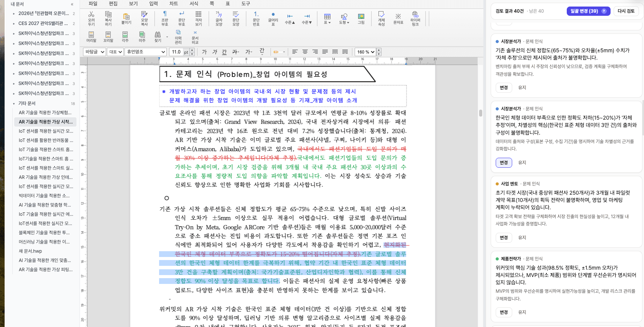Open the 대표 language dropdown
Viewport: 644px width, 327px height.
click(x=115, y=52)
